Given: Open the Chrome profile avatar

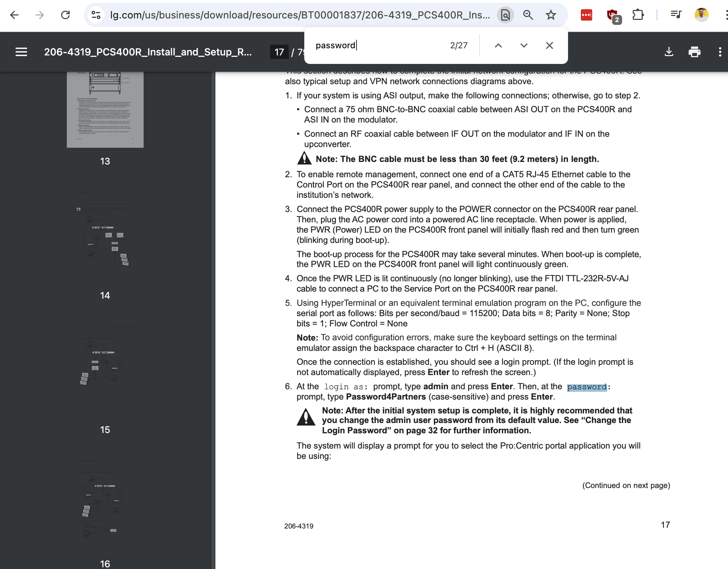Looking at the screenshot, I should coord(701,15).
